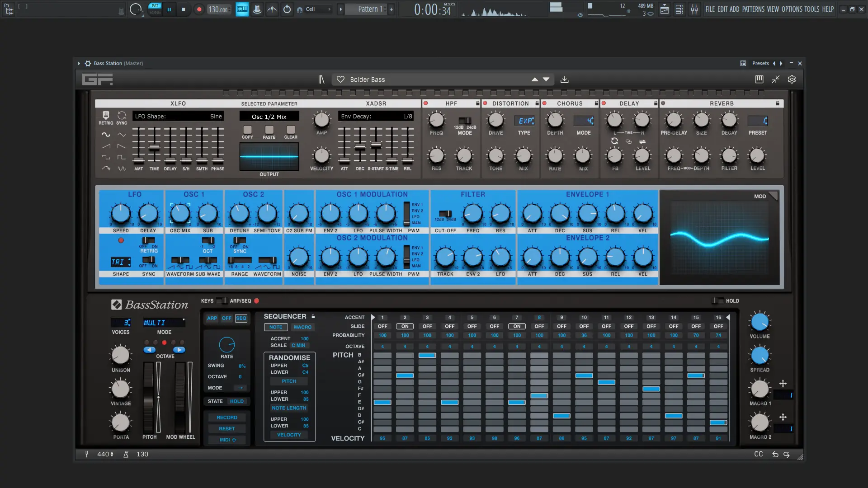
Task: Open the preset library browser icon
Action: point(321,80)
